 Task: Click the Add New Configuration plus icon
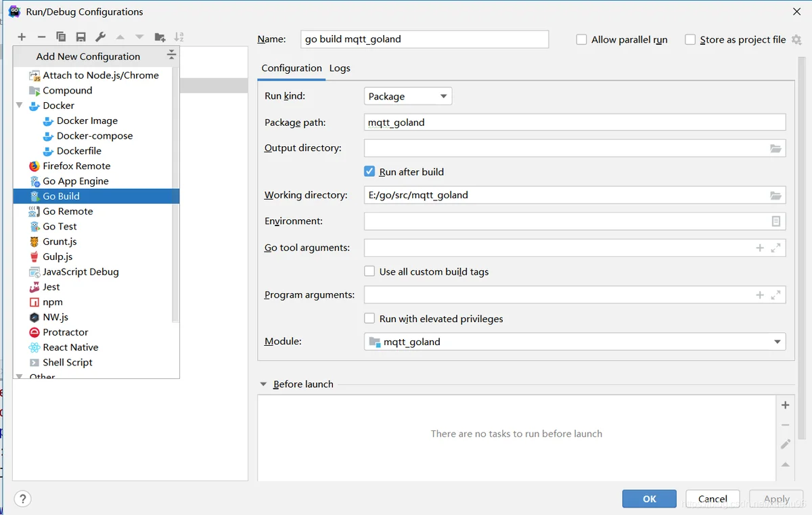click(22, 37)
